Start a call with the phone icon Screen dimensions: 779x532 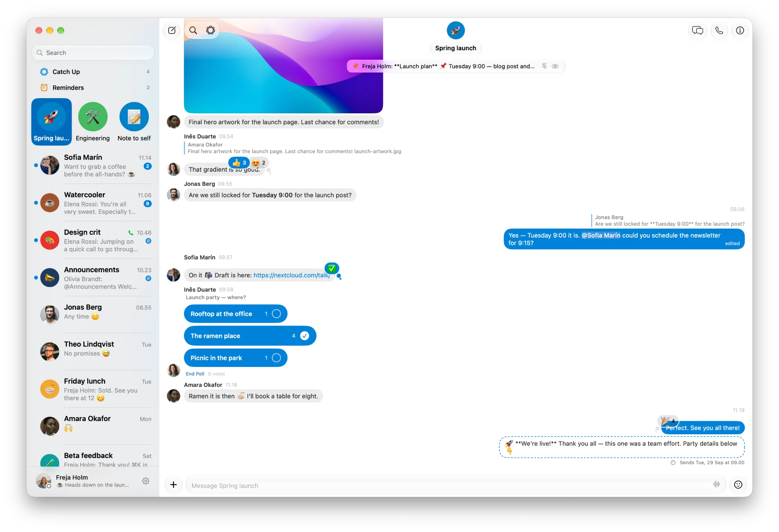tap(719, 30)
